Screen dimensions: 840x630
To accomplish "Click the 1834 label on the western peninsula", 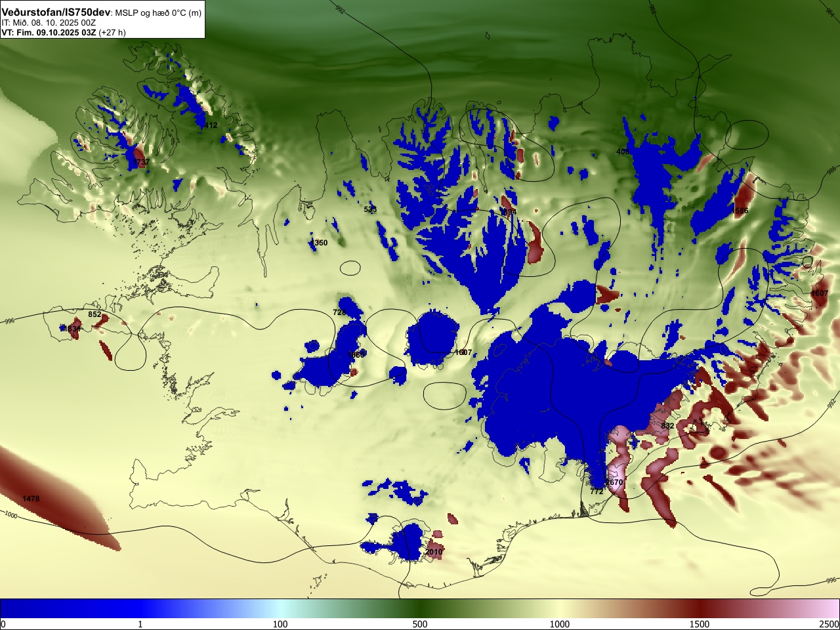I will pos(72,329).
